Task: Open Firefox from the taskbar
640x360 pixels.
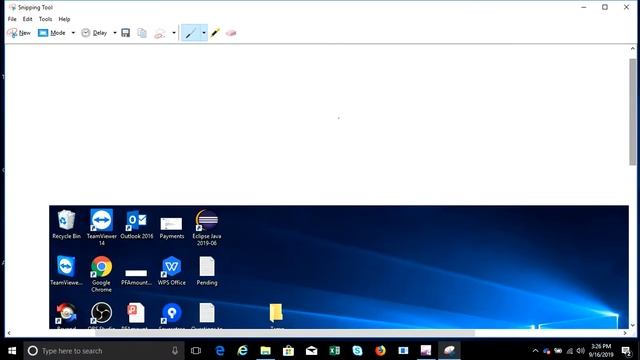Action: 380,351
